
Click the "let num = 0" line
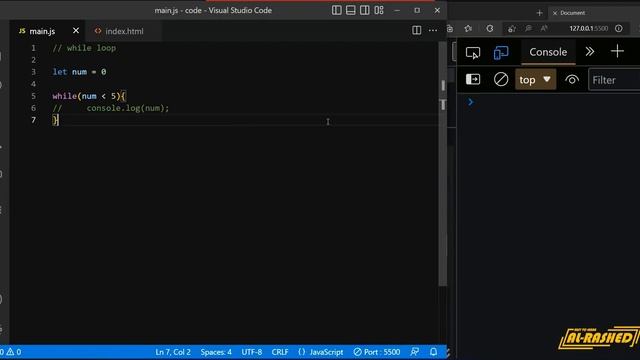tap(79, 72)
